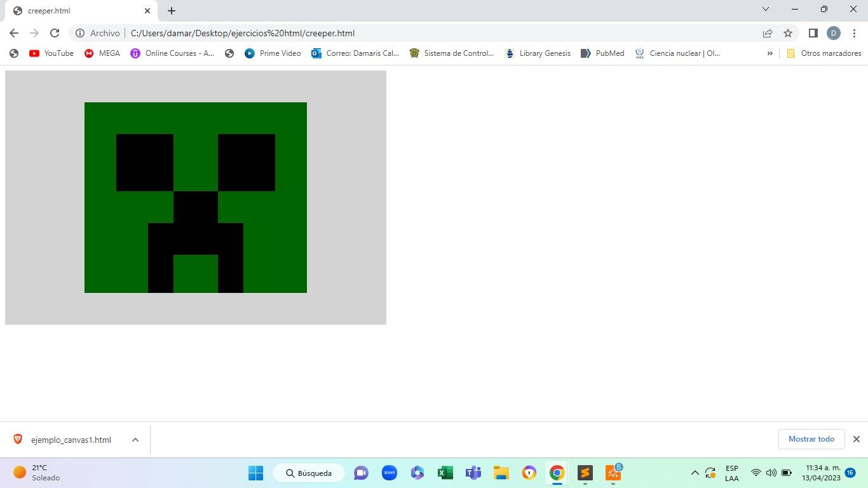Go back to the previous page
The height and width of the screenshot is (488, 868).
14,33
